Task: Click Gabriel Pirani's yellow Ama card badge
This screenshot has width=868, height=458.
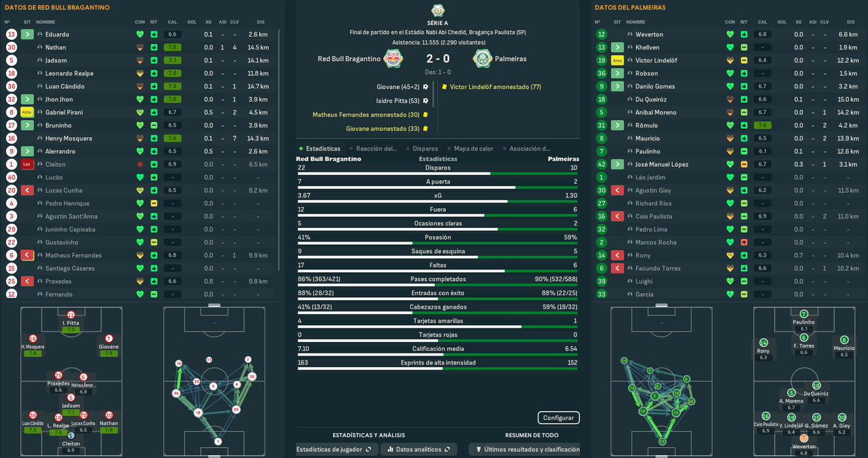Action: click(27, 112)
